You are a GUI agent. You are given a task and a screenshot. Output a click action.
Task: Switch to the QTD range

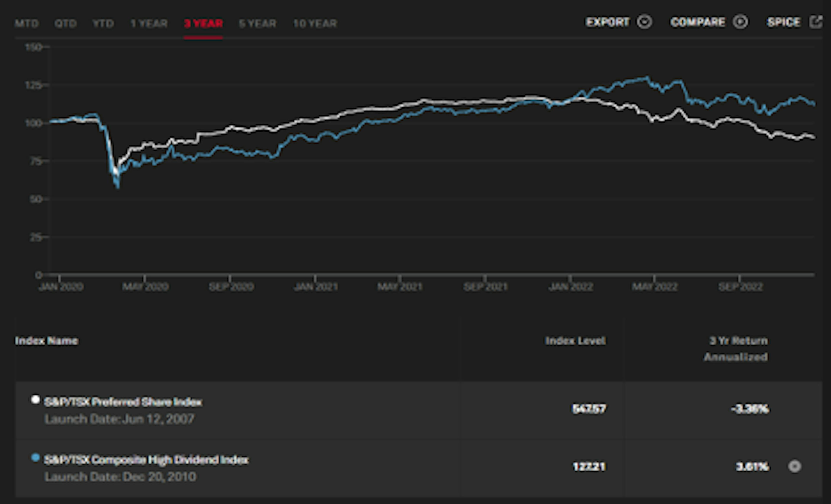(x=65, y=23)
